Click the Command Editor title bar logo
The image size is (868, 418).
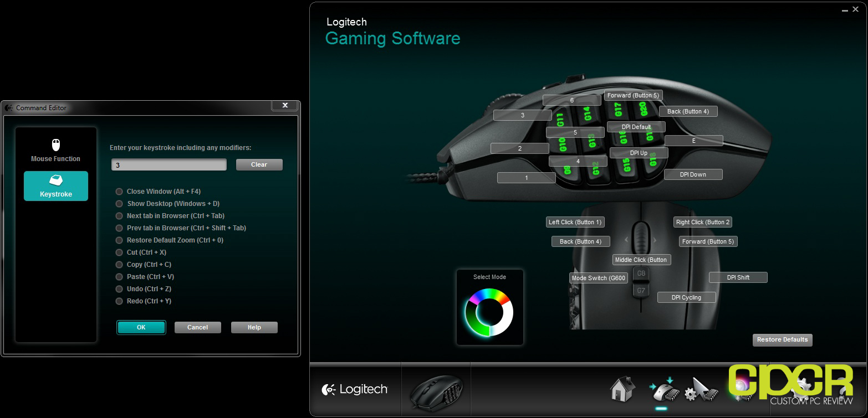point(8,107)
